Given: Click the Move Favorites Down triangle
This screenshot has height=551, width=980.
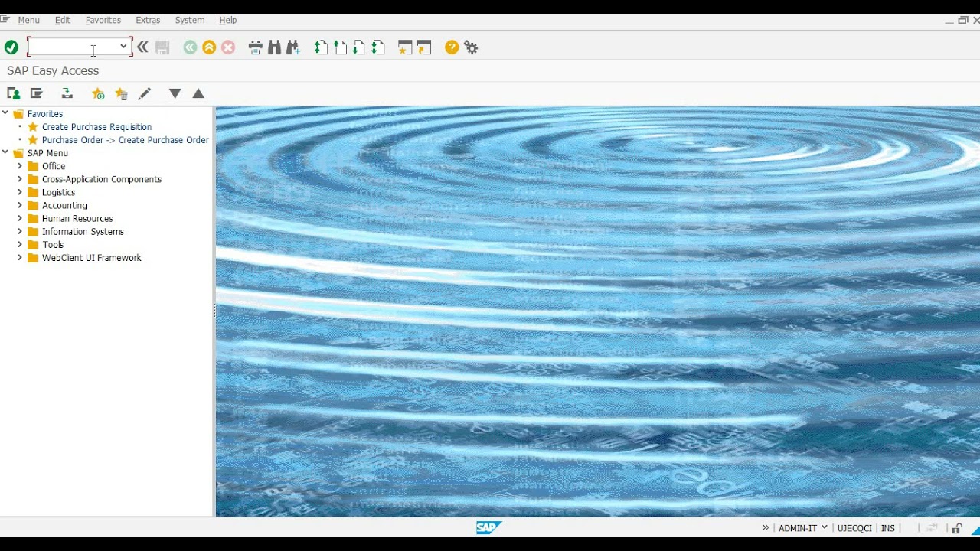Looking at the screenshot, I should (175, 93).
